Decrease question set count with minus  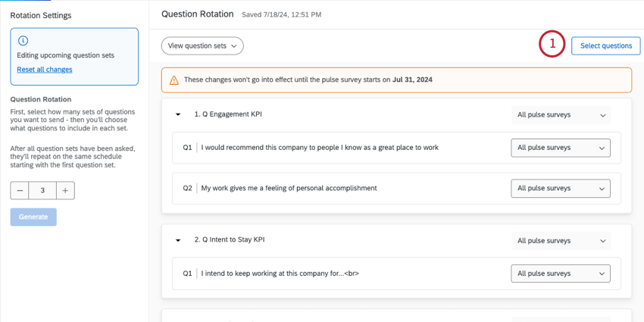(20, 191)
